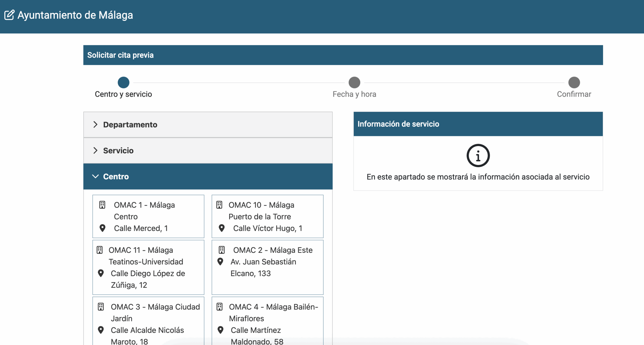Select the Centro y servicio step circle
Screen dimensions: 644x345
pos(124,83)
